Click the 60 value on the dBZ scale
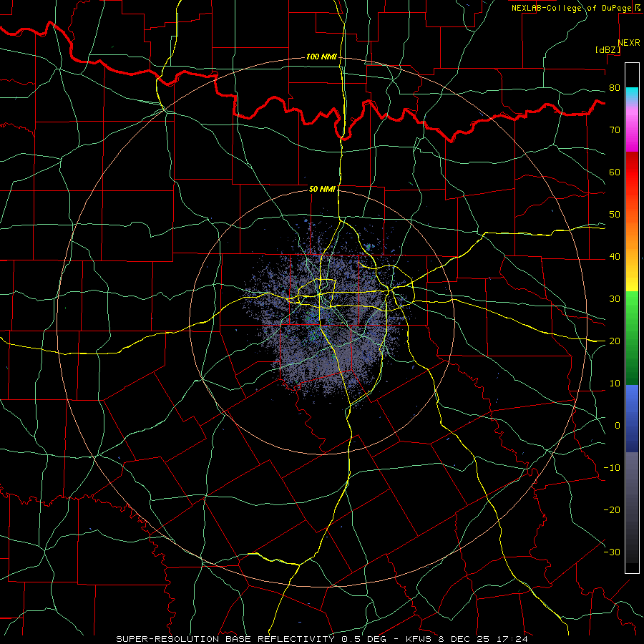The height and width of the screenshot is (644, 644). (615, 172)
